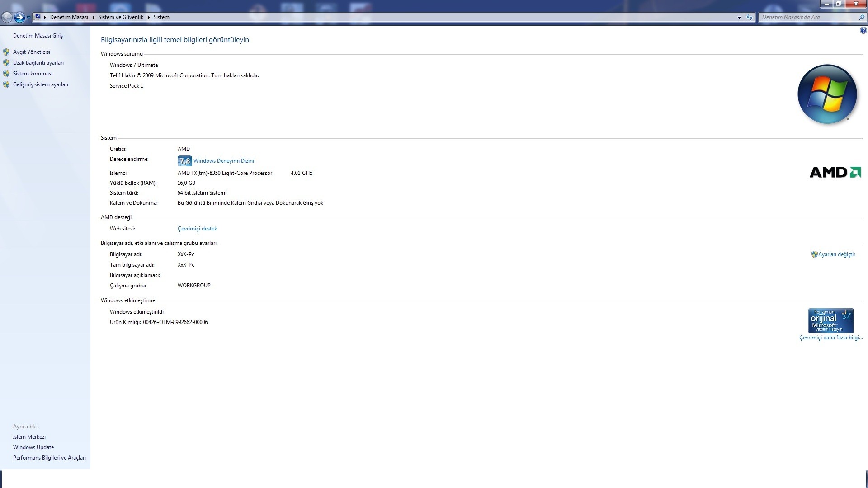
Task: Click 64 bit İşletim Sistemi text
Action: [202, 193]
